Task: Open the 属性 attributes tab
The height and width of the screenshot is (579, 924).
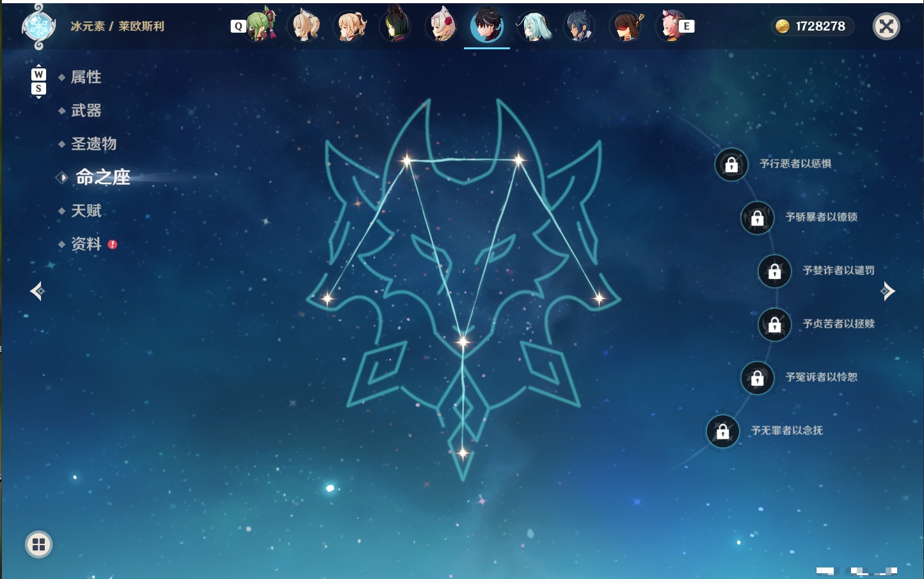Action: coord(86,77)
